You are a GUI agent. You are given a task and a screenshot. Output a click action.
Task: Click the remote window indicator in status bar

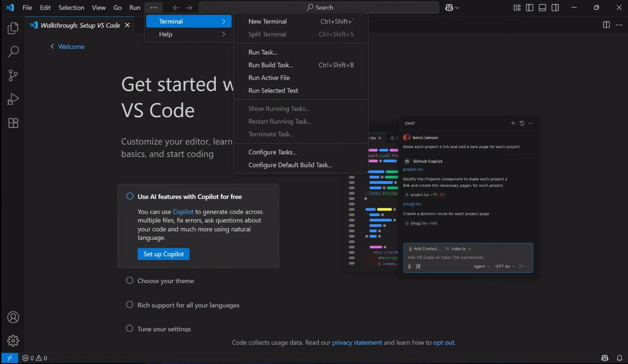pyautogui.click(x=9, y=358)
